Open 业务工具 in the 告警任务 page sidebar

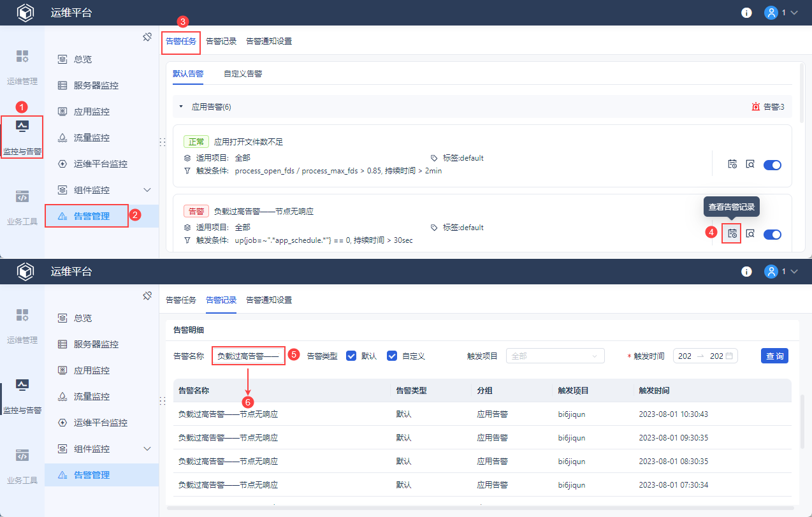(x=22, y=207)
